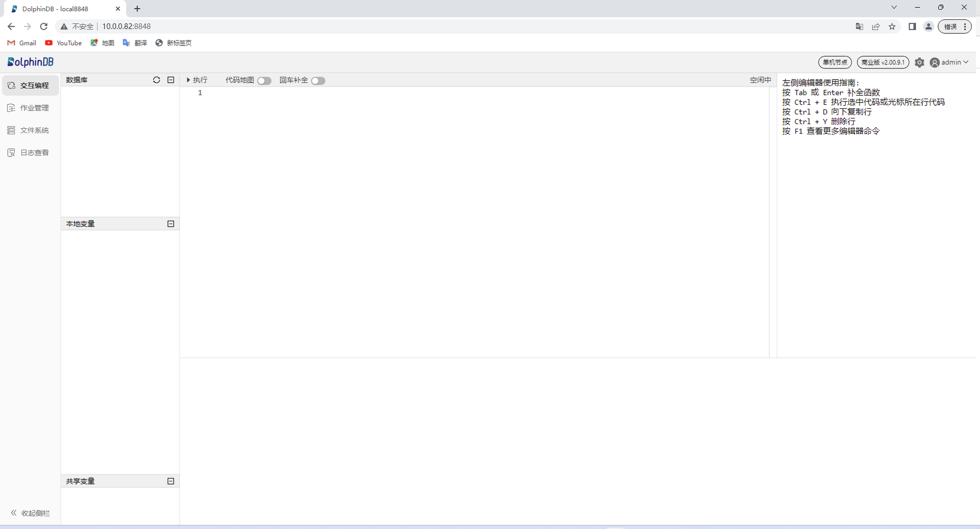Run code with the 执行 button
980x529 pixels.
click(197, 80)
